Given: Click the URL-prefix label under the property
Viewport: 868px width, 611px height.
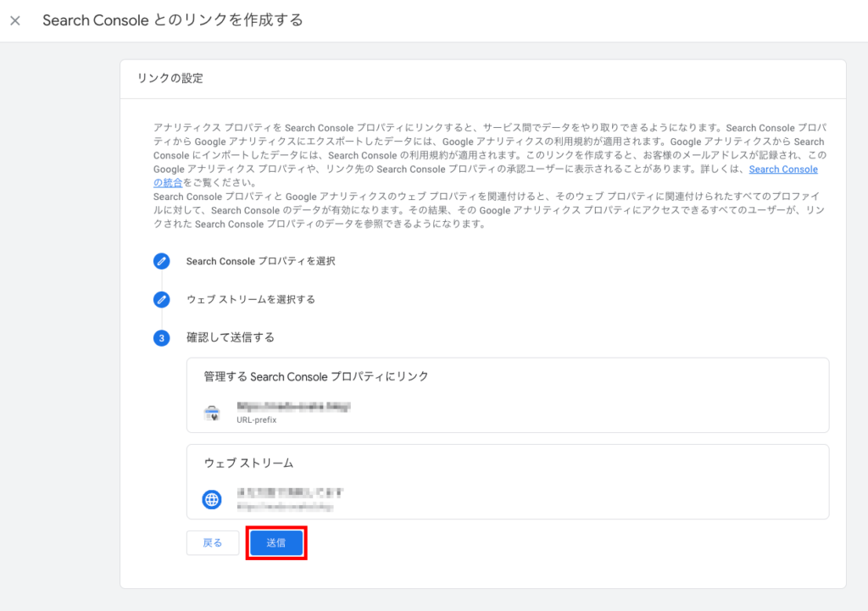Looking at the screenshot, I should pos(256,420).
